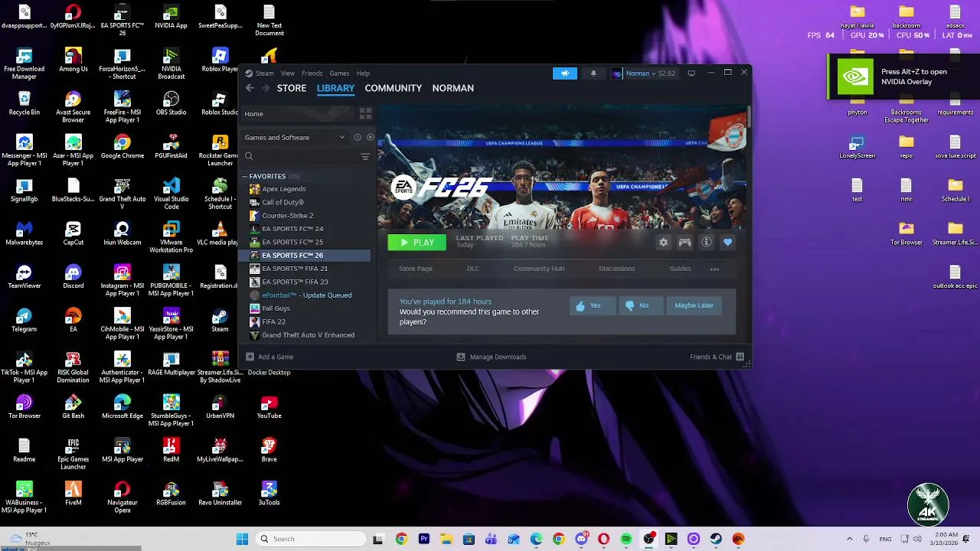Open the Games menu
This screenshot has height=551, width=980.
(339, 73)
